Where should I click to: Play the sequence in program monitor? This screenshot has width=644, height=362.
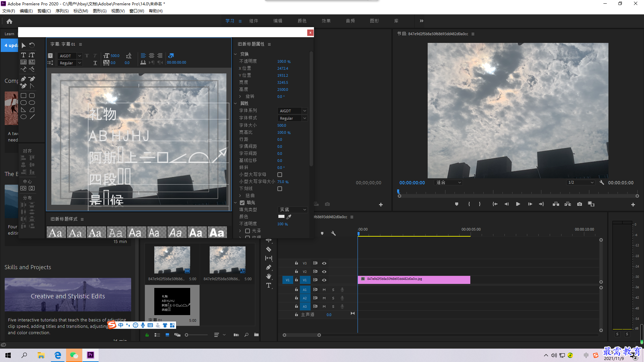[518, 204]
